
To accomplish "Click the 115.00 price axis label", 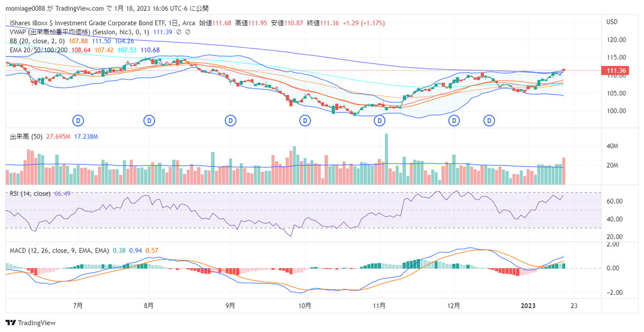I will (x=616, y=57).
